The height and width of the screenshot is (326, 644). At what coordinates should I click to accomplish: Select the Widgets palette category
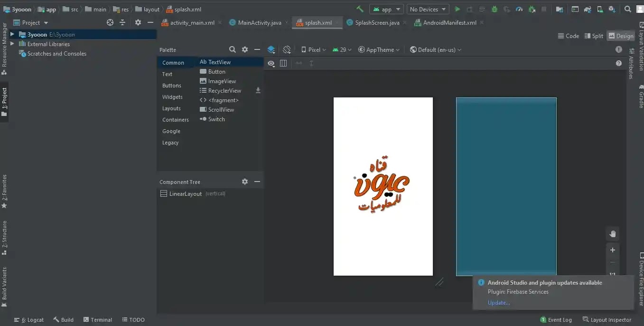pyautogui.click(x=172, y=97)
